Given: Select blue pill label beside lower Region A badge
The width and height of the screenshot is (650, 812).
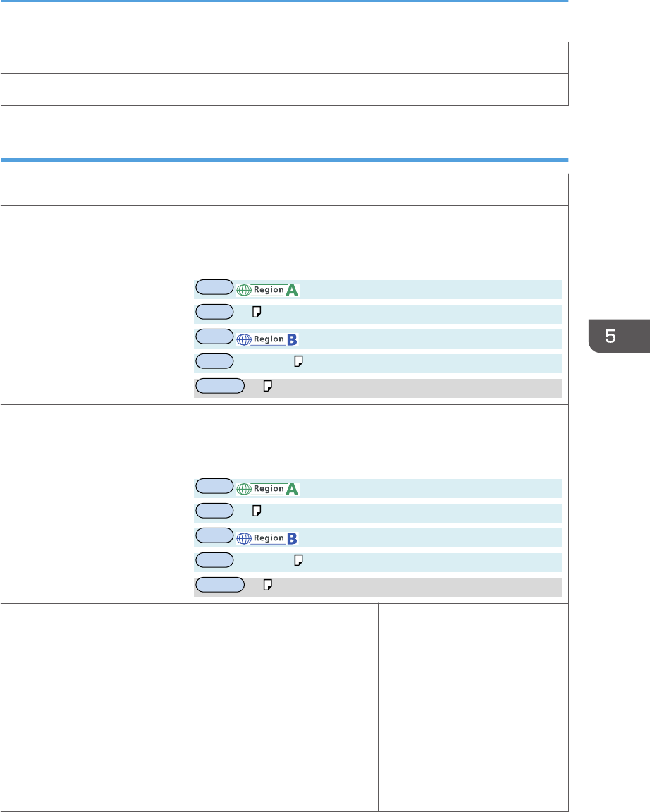Looking at the screenshot, I should tap(214, 486).
